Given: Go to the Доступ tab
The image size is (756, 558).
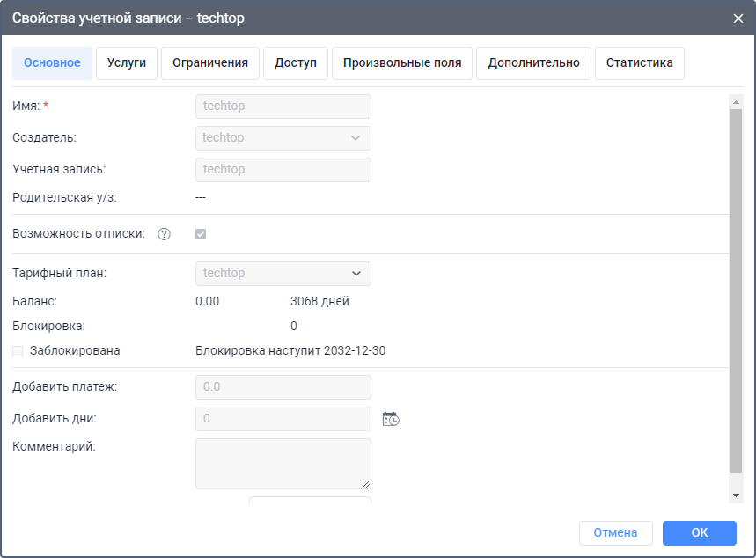Looking at the screenshot, I should tap(296, 63).
